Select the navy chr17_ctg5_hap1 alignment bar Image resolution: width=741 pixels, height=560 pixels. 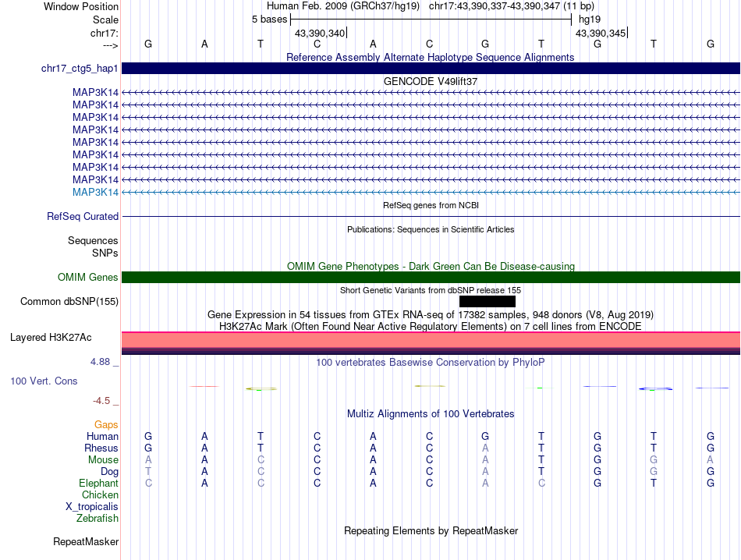(x=431, y=68)
